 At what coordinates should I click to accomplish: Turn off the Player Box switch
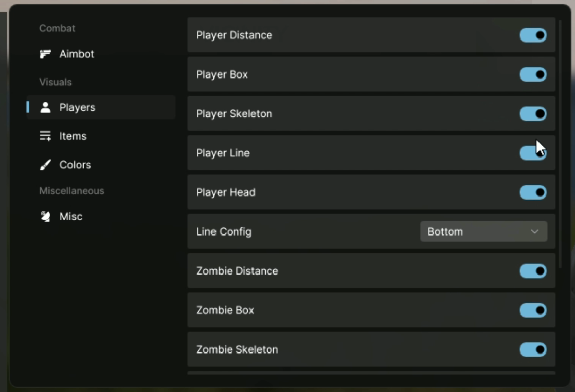pos(532,74)
